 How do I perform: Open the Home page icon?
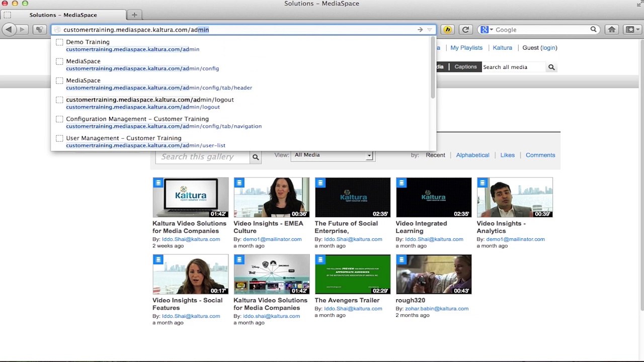612,30
